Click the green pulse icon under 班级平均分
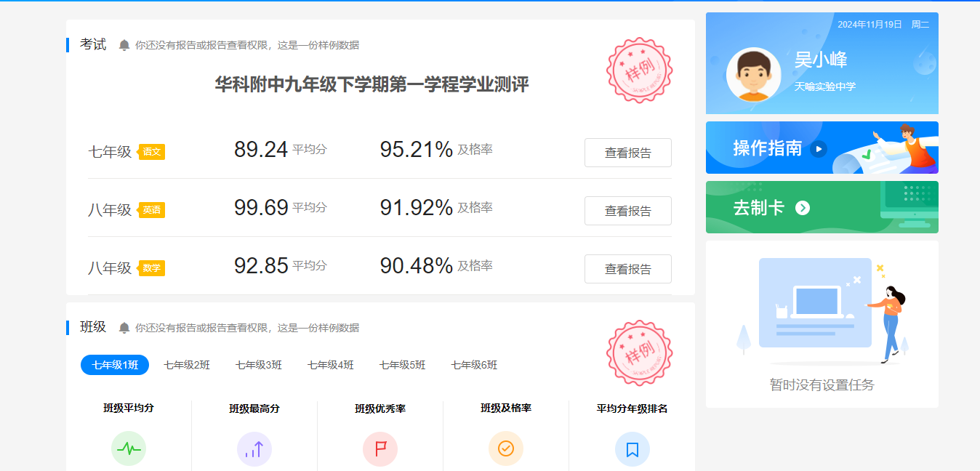980x471 pixels. pyautogui.click(x=129, y=449)
